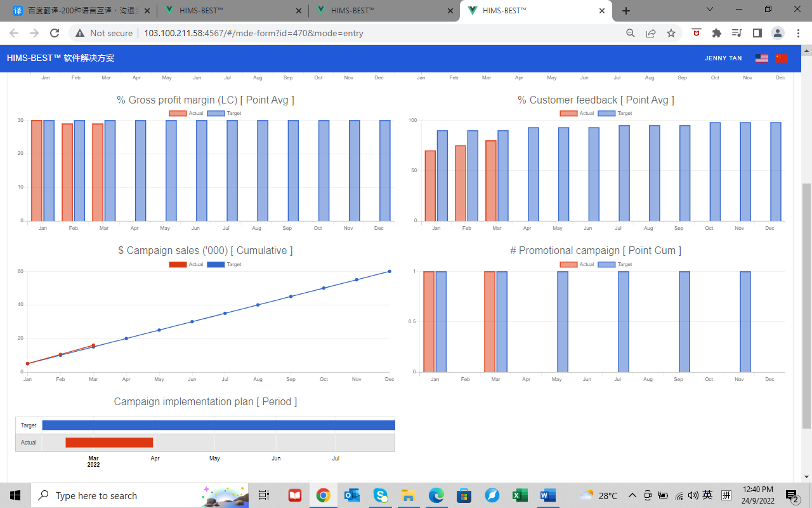Open Excel from the taskbar
Viewport: 812px width, 508px height.
coord(520,495)
